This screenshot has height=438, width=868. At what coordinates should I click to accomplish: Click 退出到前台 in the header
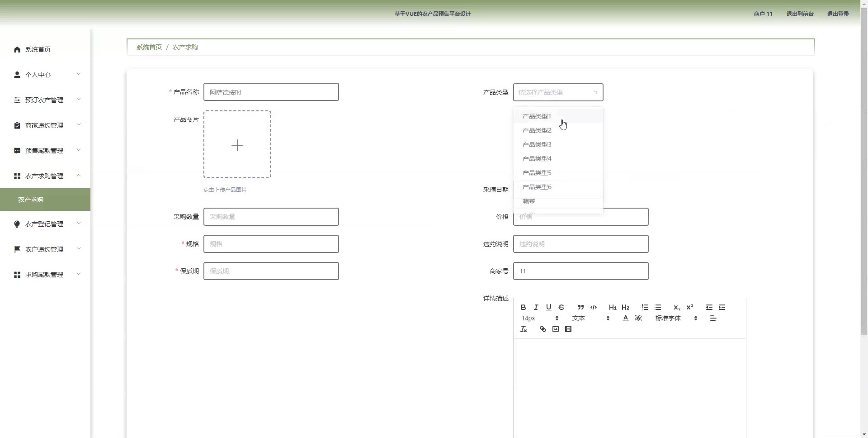click(800, 14)
